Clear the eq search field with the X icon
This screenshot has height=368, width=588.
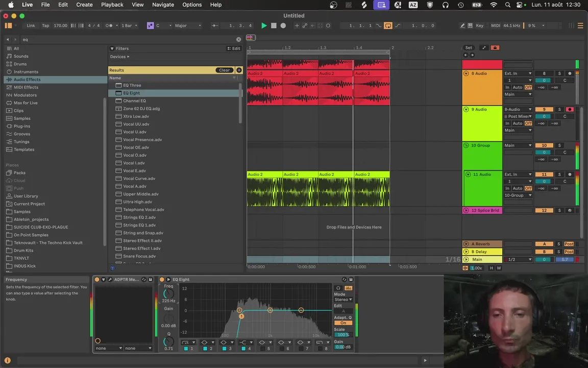[x=238, y=39]
